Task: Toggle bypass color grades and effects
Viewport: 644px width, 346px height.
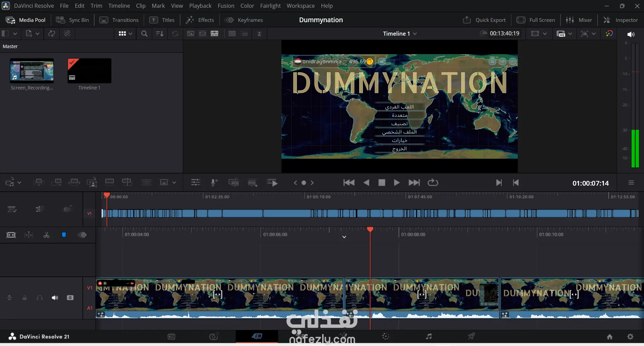Action: click(609, 34)
